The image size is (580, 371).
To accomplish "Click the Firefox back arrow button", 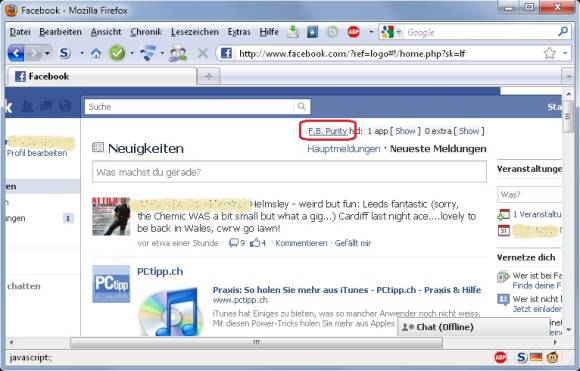I will (x=16, y=54).
